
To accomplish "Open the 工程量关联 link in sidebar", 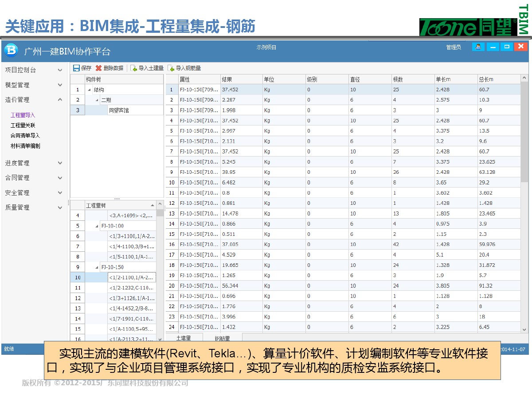I will (x=23, y=125).
